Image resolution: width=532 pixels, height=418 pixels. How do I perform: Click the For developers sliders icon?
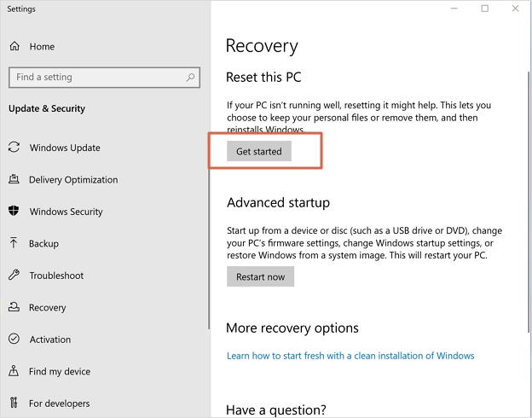(x=14, y=403)
